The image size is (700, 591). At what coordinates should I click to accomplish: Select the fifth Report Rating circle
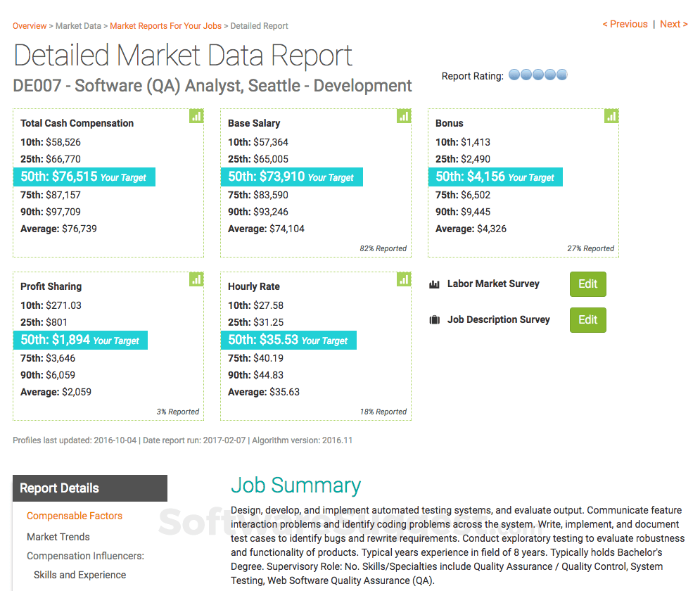pyautogui.click(x=561, y=74)
